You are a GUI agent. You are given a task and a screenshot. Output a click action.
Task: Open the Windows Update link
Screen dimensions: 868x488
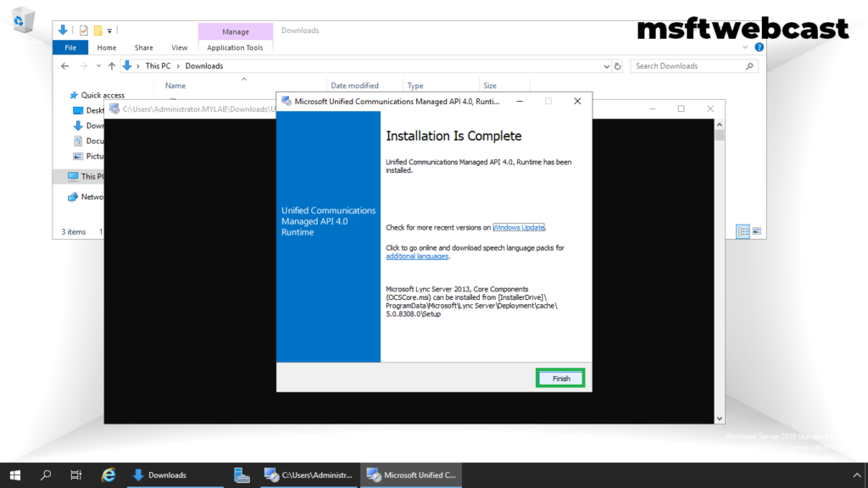click(x=518, y=227)
